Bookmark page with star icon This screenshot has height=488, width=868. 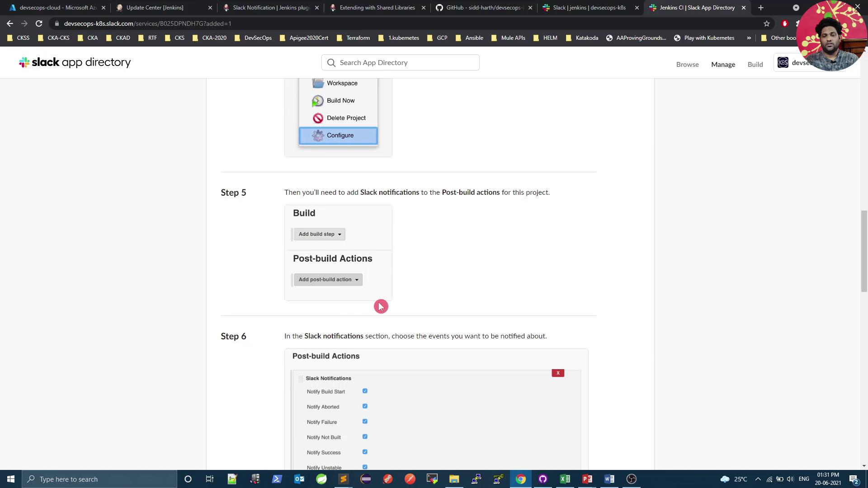(x=766, y=23)
